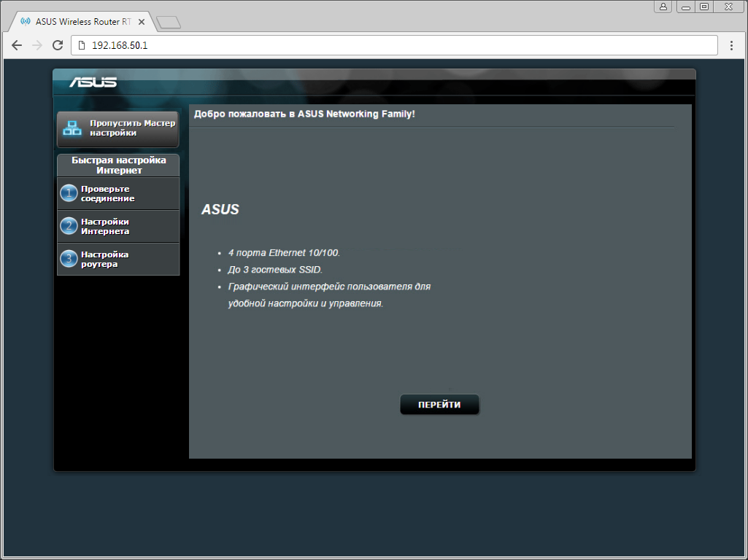This screenshot has height=560, width=748.
Task: Open a new browser tab
Action: click(169, 22)
